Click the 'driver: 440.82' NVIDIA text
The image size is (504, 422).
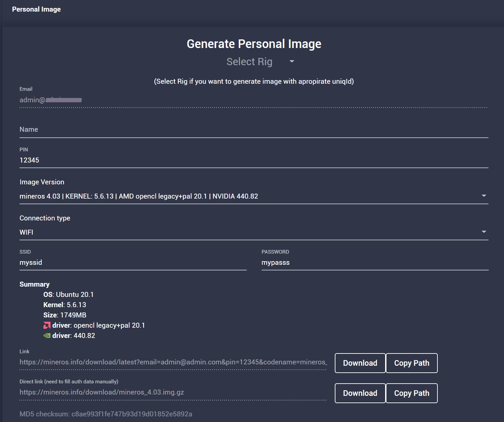click(x=74, y=336)
